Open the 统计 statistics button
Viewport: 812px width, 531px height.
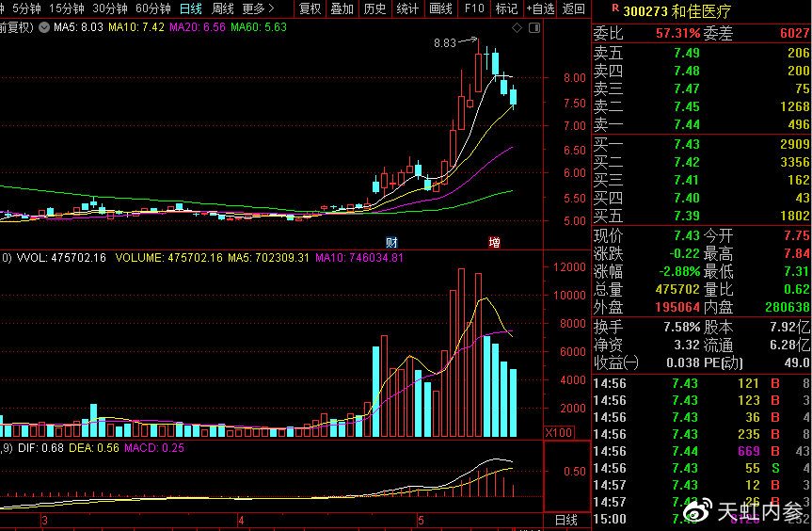407,8
